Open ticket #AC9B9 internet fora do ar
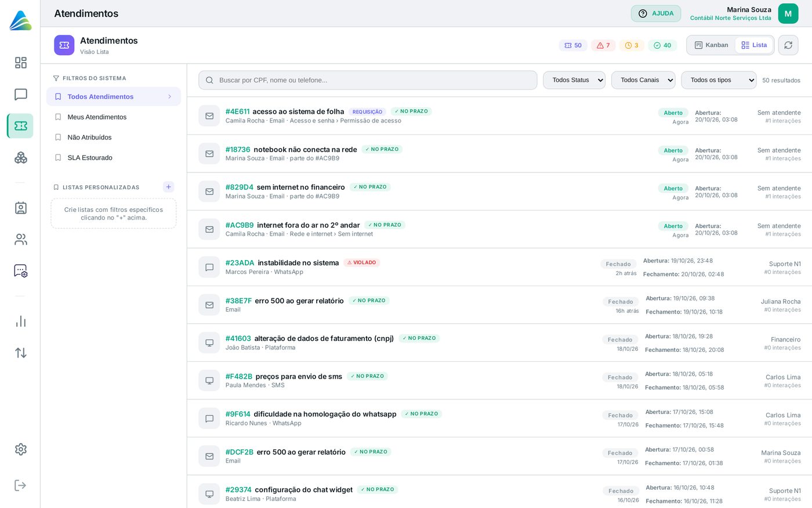This screenshot has height=508, width=812. (499, 229)
